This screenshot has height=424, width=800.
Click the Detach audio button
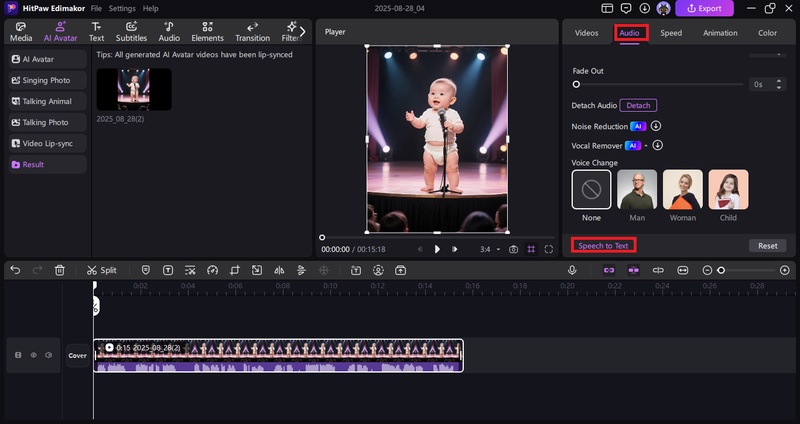638,105
